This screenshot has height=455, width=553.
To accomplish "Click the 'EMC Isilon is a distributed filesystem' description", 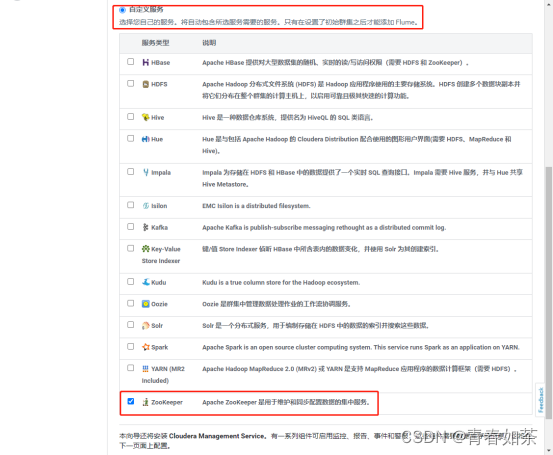I will click(x=256, y=206).
